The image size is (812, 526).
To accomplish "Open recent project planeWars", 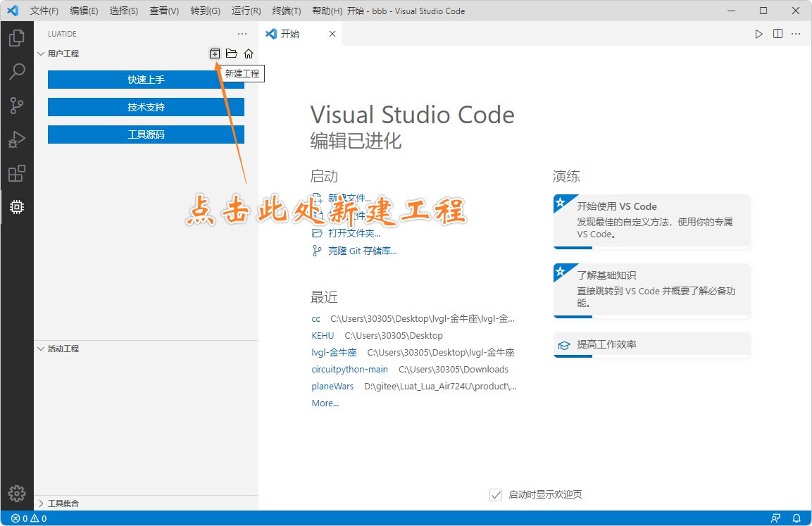I will pos(332,386).
